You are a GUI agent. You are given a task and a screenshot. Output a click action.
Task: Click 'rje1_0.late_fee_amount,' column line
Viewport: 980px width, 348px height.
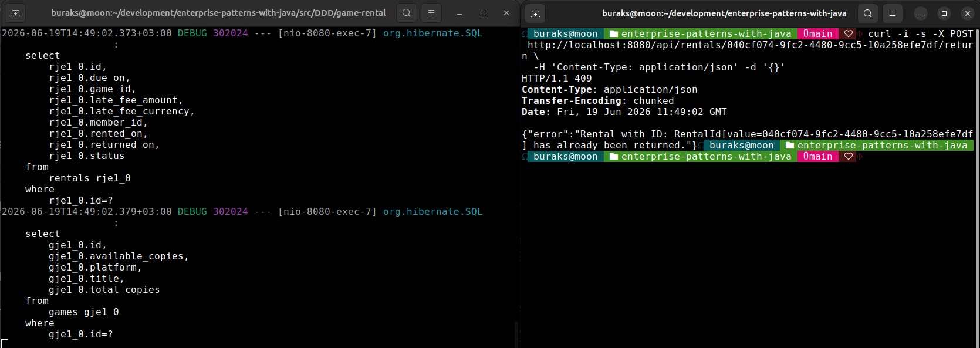[x=116, y=100]
